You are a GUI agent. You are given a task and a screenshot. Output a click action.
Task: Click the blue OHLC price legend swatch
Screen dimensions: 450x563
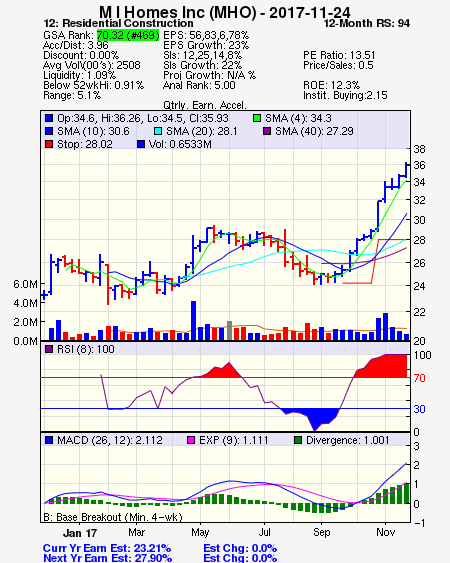click(49, 118)
